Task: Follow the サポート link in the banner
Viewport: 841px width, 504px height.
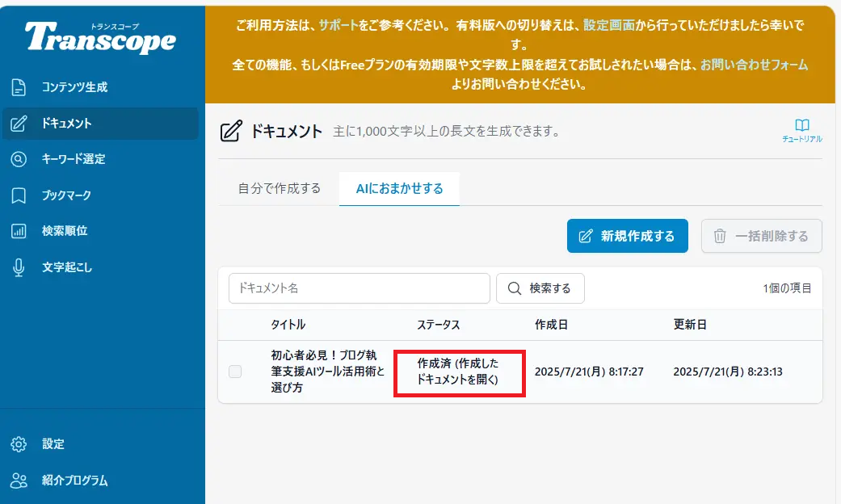Action: 339,25
